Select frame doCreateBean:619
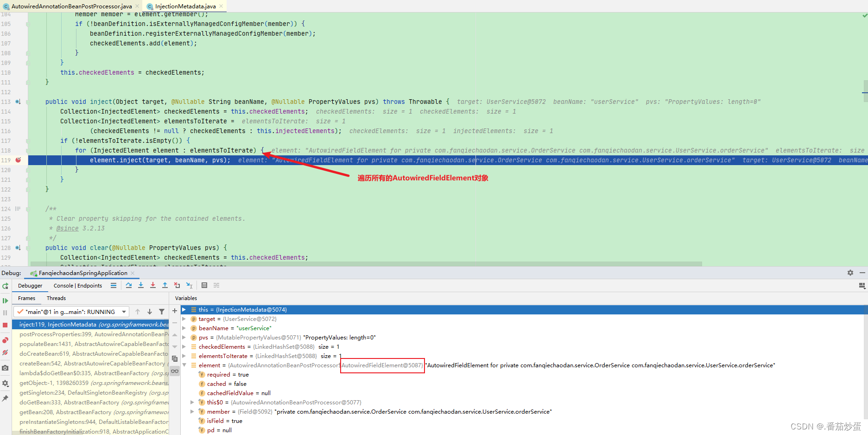The image size is (868, 435). [90, 354]
